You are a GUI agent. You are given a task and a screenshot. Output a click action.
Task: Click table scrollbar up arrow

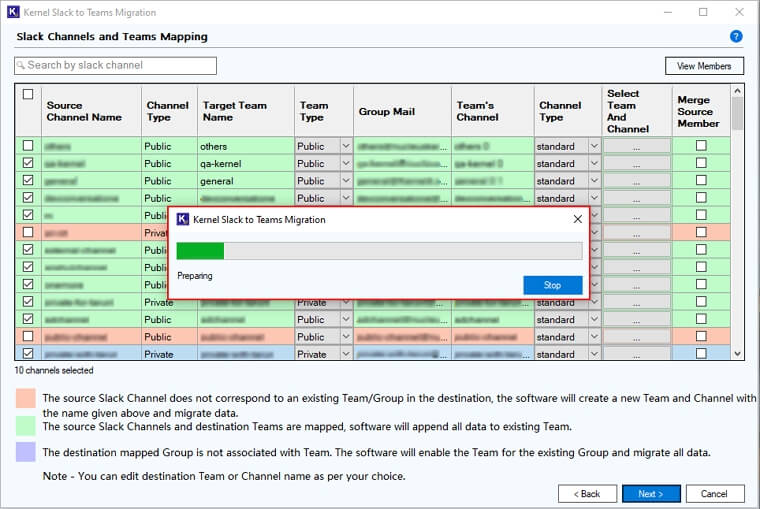click(x=737, y=91)
